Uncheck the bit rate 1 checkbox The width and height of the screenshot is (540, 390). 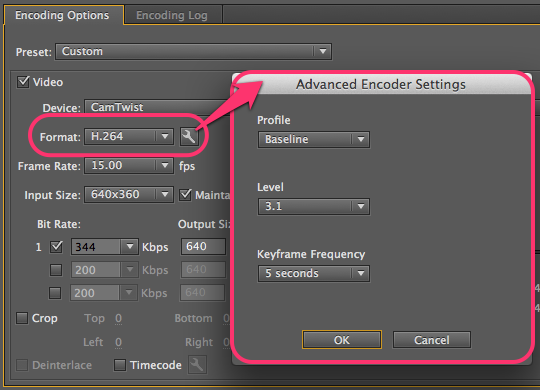tap(56, 247)
